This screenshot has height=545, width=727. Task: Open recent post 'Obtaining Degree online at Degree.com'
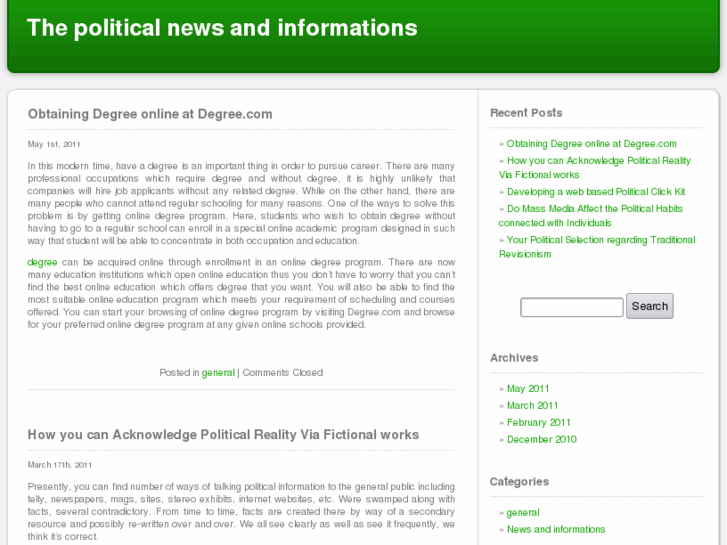point(591,144)
